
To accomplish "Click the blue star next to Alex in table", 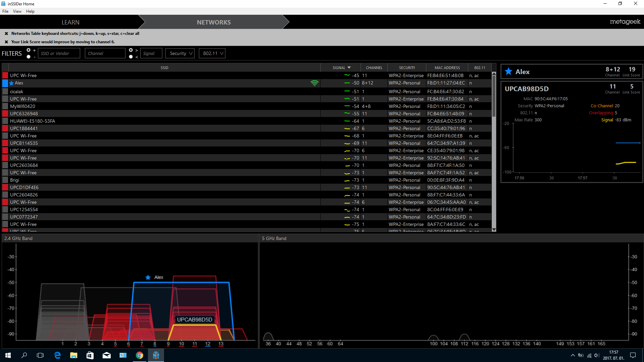I will [x=12, y=83].
